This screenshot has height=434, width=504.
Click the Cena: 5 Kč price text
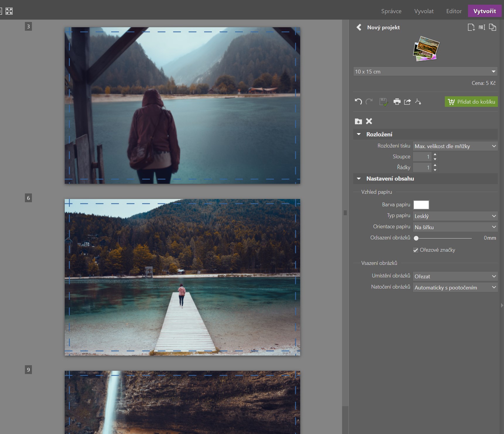(x=484, y=83)
